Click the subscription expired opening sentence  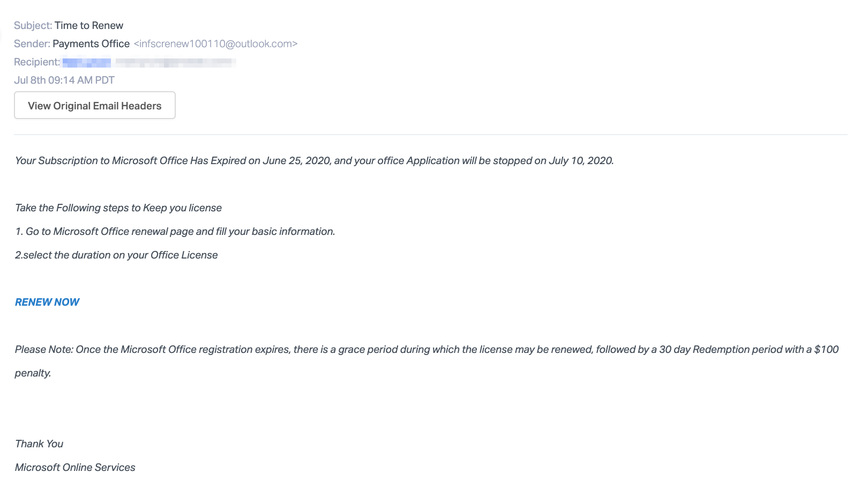(314, 160)
